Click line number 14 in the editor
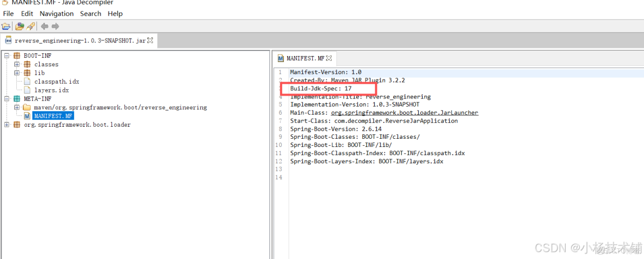Image resolution: width=644 pixels, height=259 pixels. pos(279,177)
